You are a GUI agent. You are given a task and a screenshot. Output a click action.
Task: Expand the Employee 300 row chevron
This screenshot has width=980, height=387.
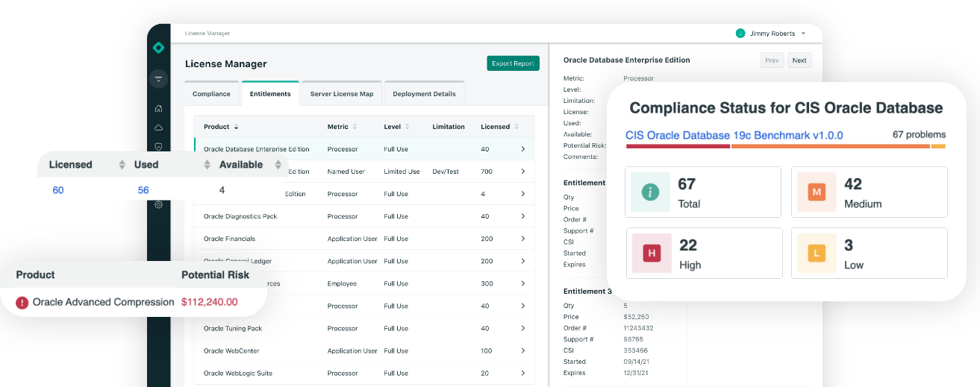coord(523,283)
